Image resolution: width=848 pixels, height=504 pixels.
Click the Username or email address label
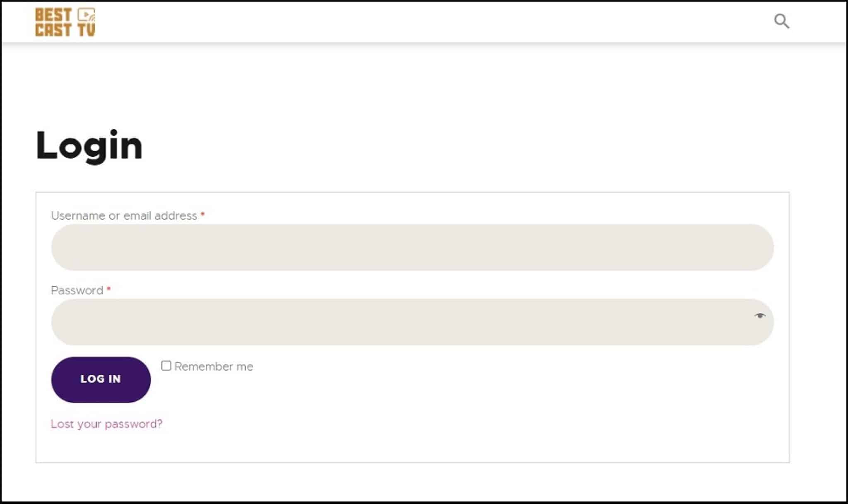coord(124,216)
